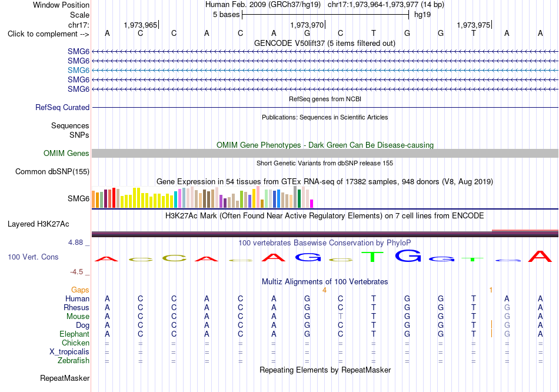Click 'Human Feb. 2009 (GRCh37/hg19)' header text

click(x=263, y=5)
